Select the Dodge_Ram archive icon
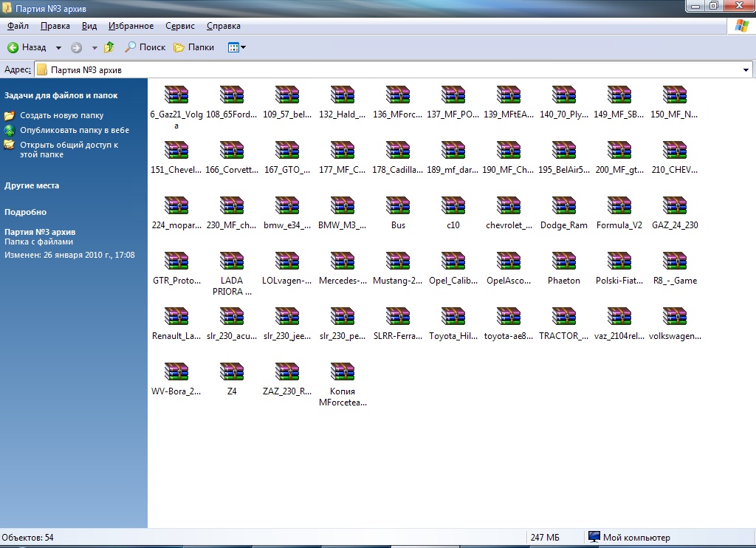The width and height of the screenshot is (756, 548). 563,205
